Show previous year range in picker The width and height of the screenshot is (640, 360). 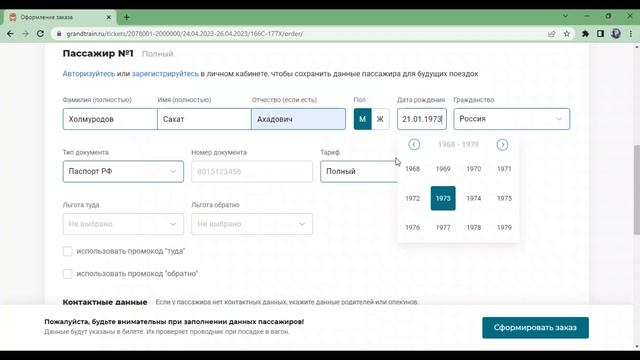414,144
